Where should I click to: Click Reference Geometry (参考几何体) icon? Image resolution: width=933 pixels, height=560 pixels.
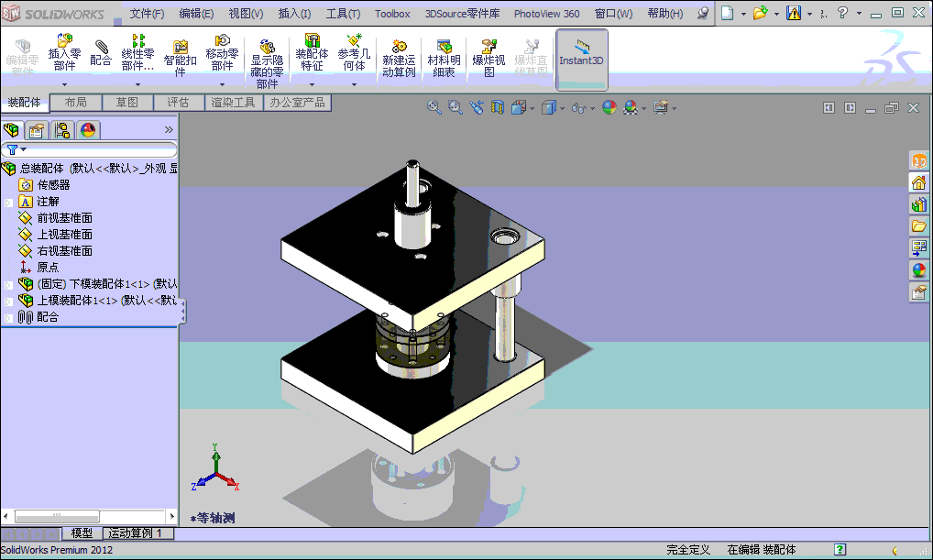[x=354, y=40]
